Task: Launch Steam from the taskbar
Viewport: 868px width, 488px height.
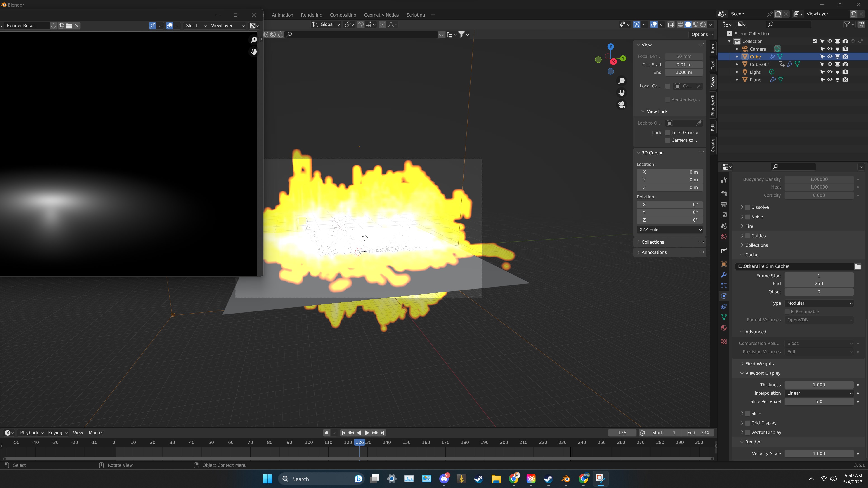Action: pos(479,479)
